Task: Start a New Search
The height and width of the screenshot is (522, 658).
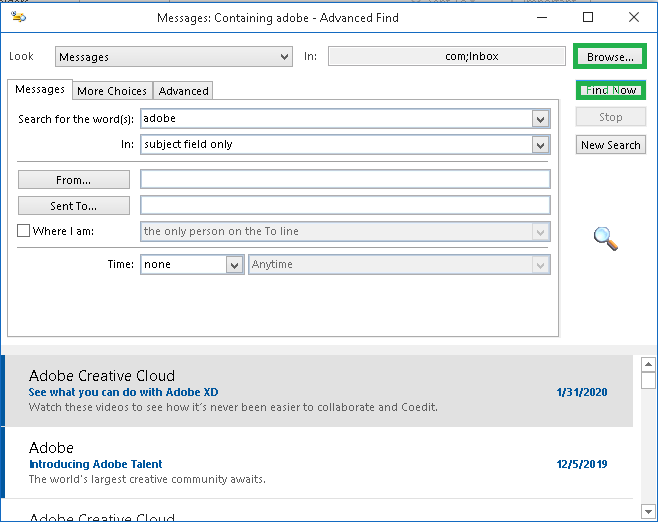Action: pyautogui.click(x=611, y=145)
